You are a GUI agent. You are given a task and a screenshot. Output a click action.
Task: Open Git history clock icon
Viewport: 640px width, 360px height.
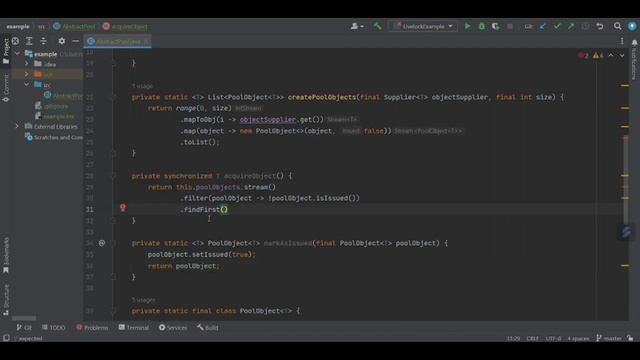tap(585, 26)
